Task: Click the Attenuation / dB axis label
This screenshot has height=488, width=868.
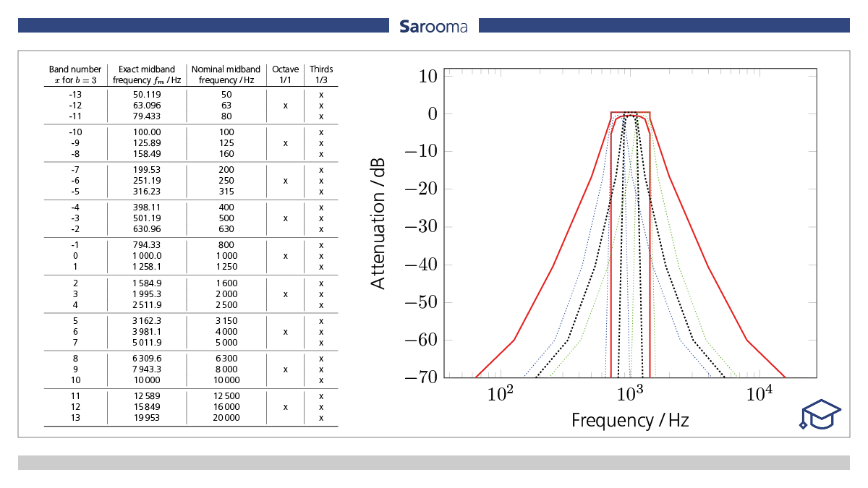Action: (378, 223)
